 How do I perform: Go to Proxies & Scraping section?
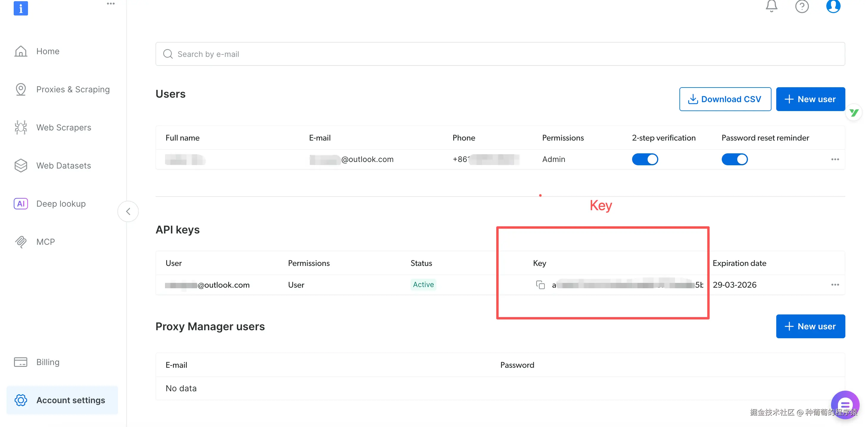[x=73, y=89]
